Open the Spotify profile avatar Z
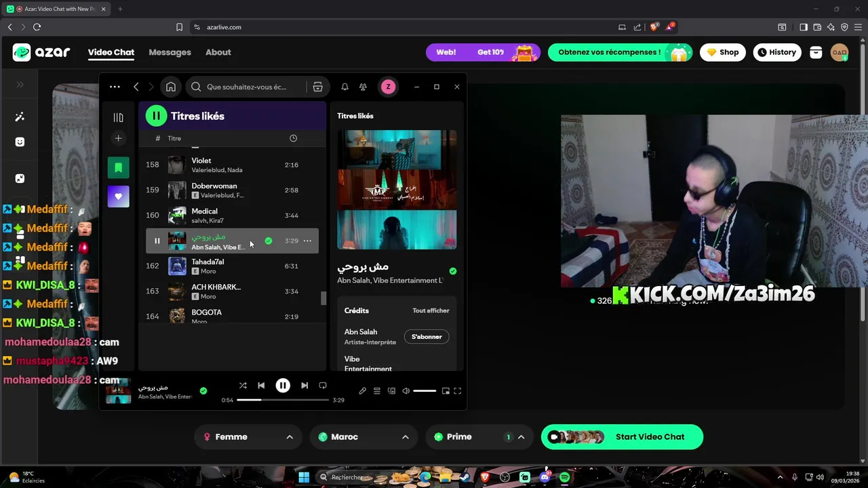 click(x=388, y=87)
